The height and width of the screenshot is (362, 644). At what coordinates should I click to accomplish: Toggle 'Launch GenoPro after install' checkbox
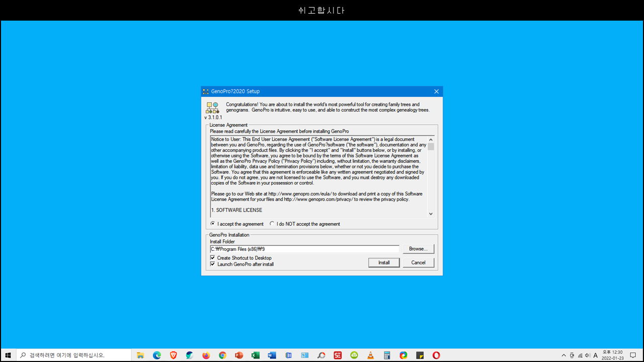pos(212,264)
